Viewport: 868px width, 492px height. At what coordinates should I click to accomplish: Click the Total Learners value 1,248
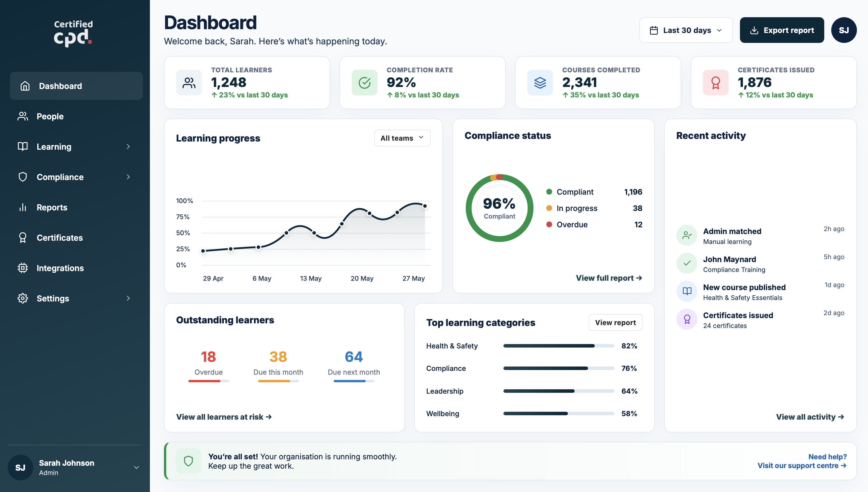coord(229,83)
